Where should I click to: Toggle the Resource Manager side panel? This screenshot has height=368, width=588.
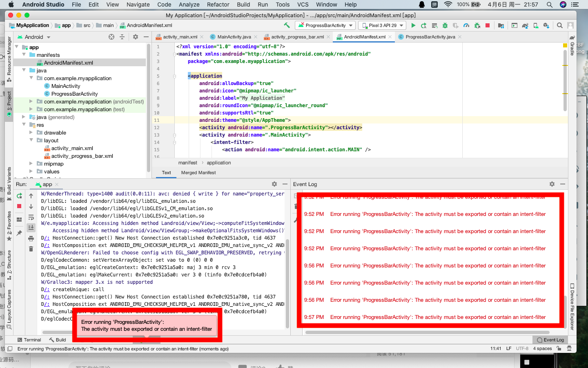(9, 59)
